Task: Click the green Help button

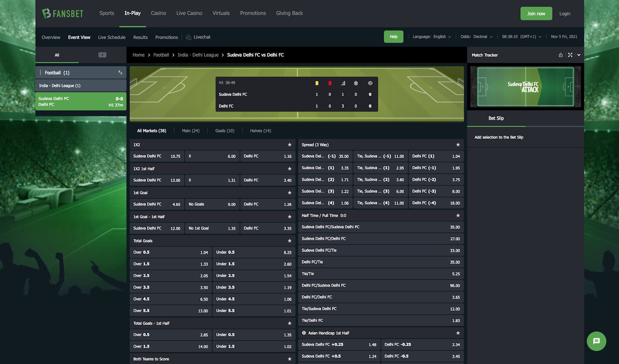Action: point(393,37)
